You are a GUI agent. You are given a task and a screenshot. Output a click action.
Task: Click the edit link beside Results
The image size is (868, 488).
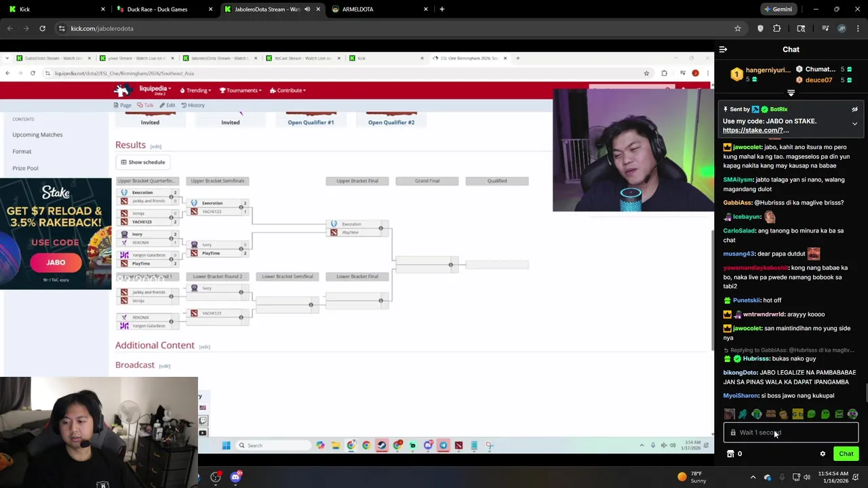(156, 146)
